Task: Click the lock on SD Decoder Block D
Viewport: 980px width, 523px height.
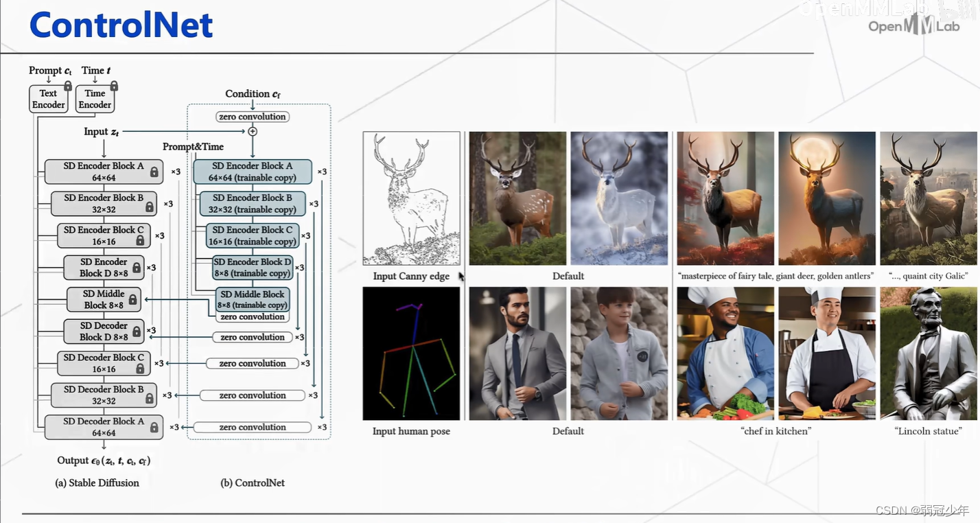Action: coord(137,332)
